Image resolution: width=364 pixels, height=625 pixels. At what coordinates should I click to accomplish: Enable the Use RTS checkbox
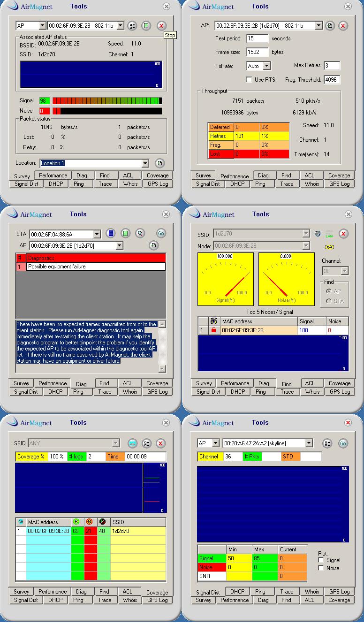click(249, 80)
